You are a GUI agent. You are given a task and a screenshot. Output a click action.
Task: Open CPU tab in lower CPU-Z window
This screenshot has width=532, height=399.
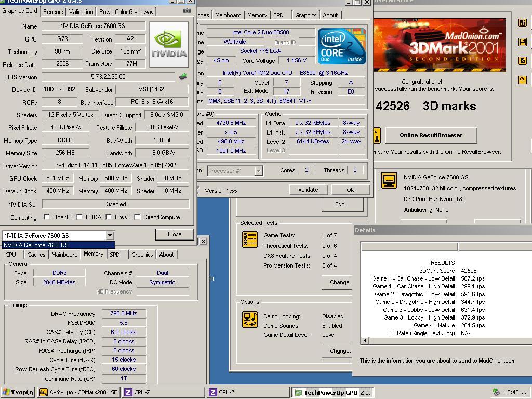(x=10, y=255)
